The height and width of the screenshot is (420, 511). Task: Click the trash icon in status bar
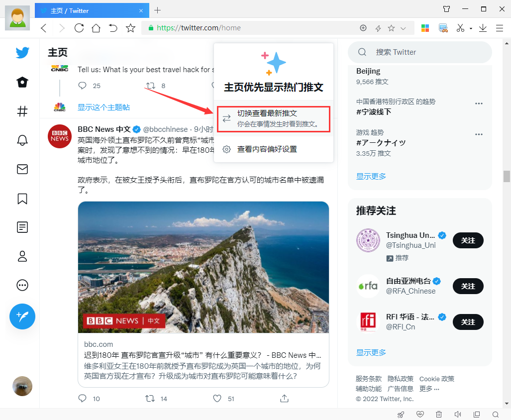pyautogui.click(x=439, y=415)
